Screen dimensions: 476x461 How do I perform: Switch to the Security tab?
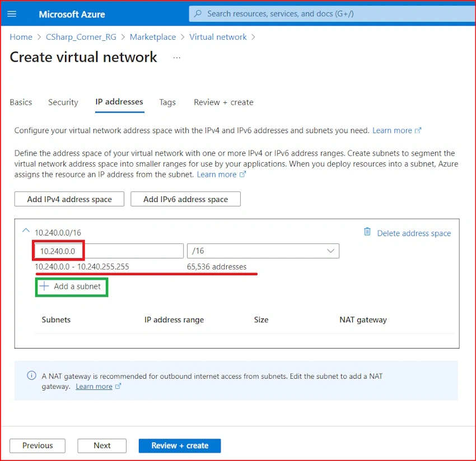tap(63, 102)
